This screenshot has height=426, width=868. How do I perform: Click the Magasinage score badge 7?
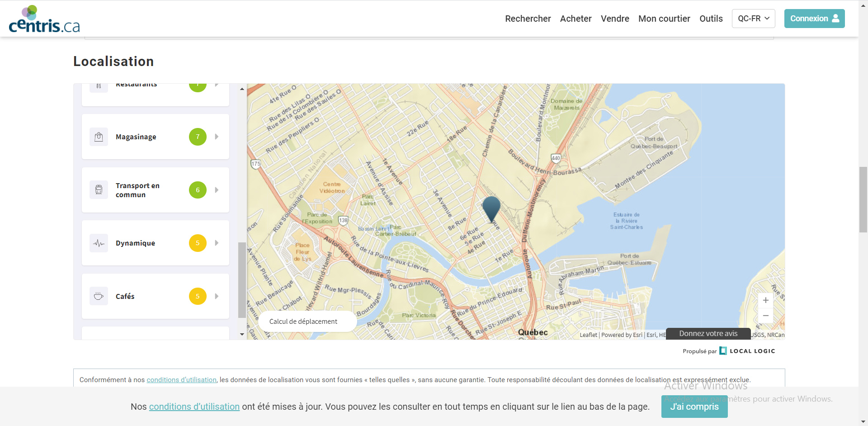(x=198, y=137)
